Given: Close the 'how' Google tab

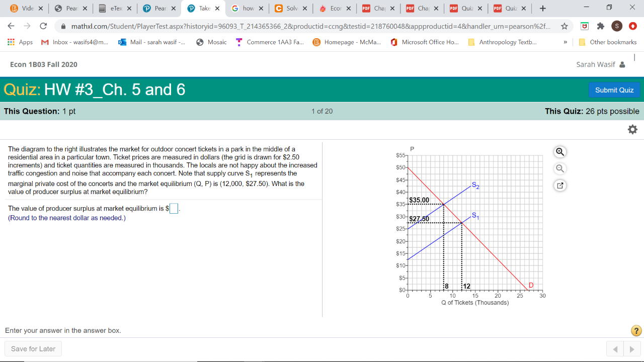Looking at the screenshot, I should click(261, 9).
